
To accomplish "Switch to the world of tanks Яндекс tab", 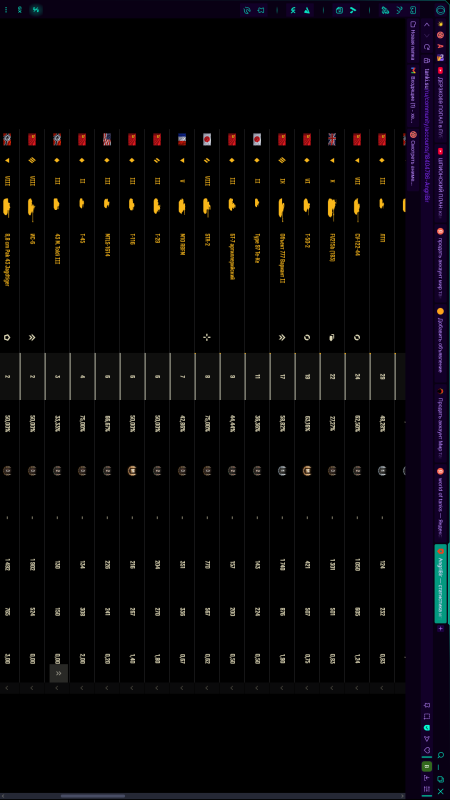I will [x=440, y=502].
